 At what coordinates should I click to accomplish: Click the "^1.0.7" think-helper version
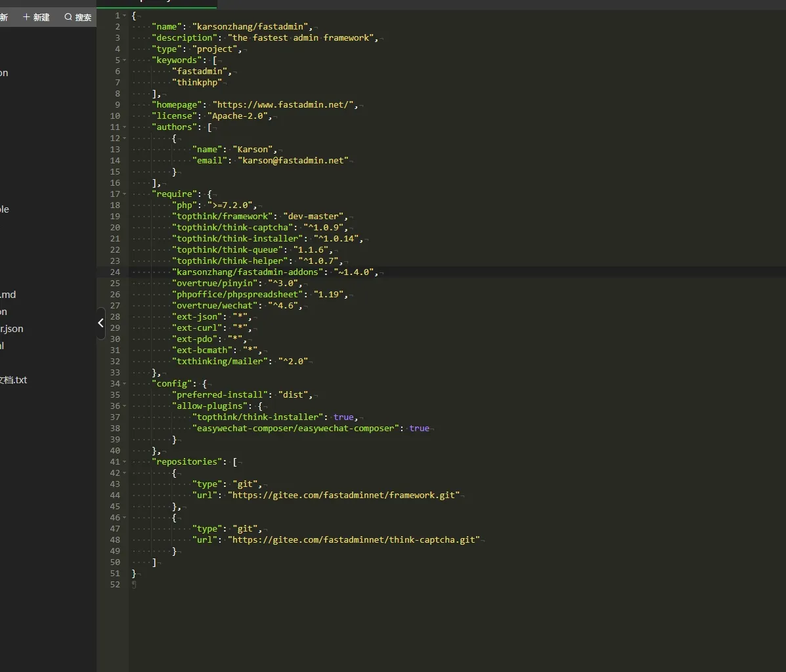point(318,261)
